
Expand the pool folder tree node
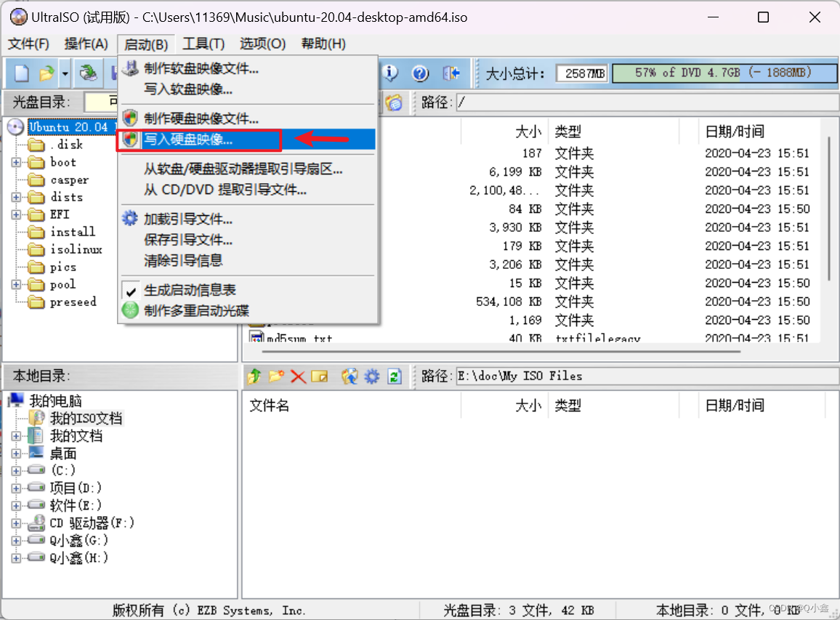[16, 284]
